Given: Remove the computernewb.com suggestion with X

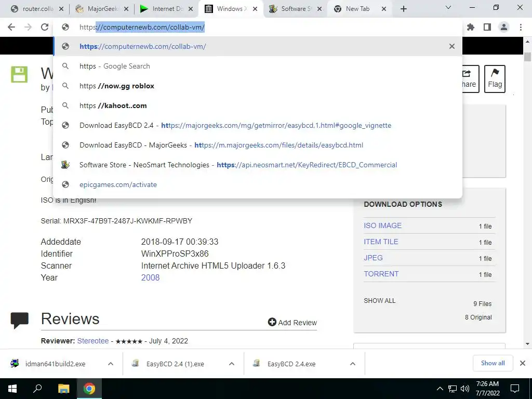Looking at the screenshot, I should tap(452, 46).
